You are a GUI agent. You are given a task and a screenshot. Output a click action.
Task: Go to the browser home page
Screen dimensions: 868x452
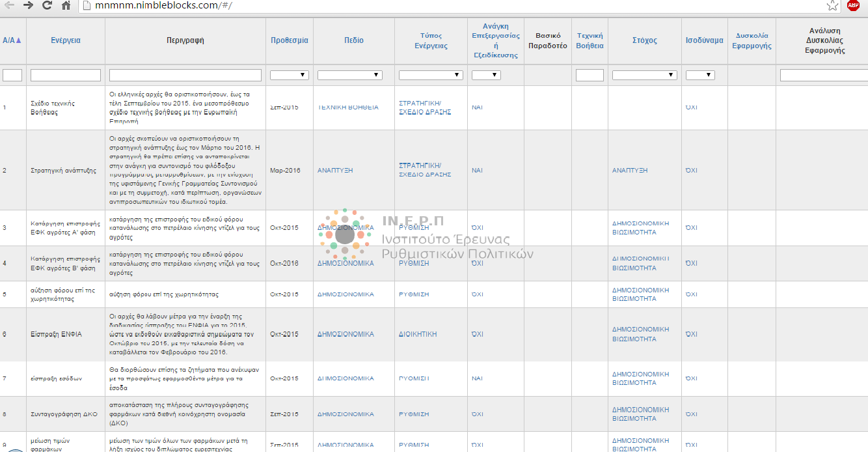[x=66, y=6]
